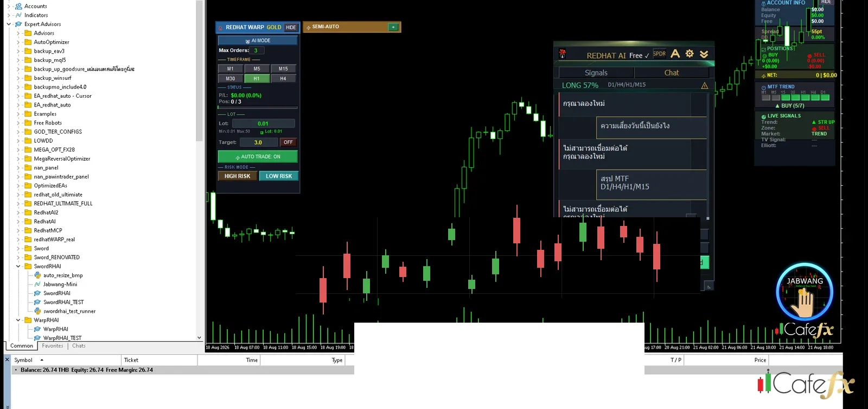Screen dimensions: 868x409
Task: Collapse the SwordRHAI folder
Action: pos(18,266)
